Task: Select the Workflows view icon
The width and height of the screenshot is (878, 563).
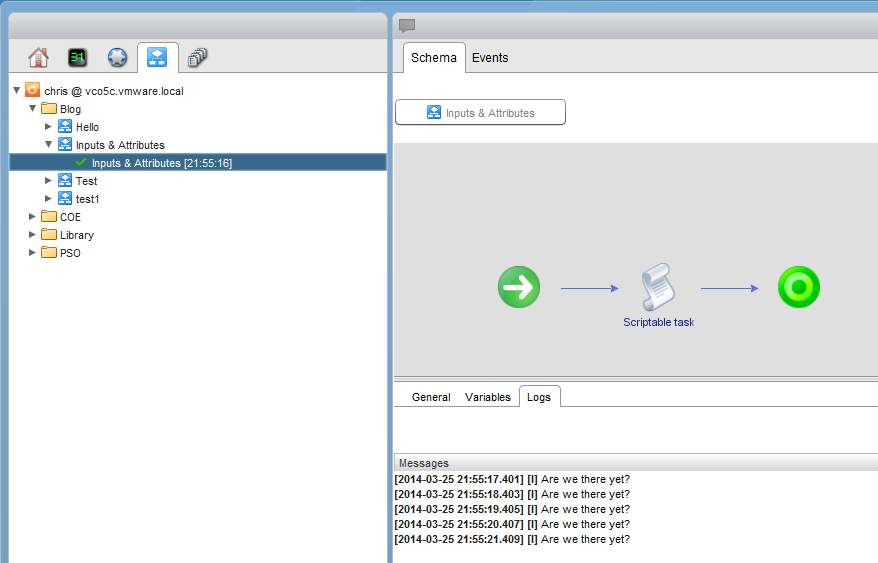Action: pyautogui.click(x=157, y=58)
